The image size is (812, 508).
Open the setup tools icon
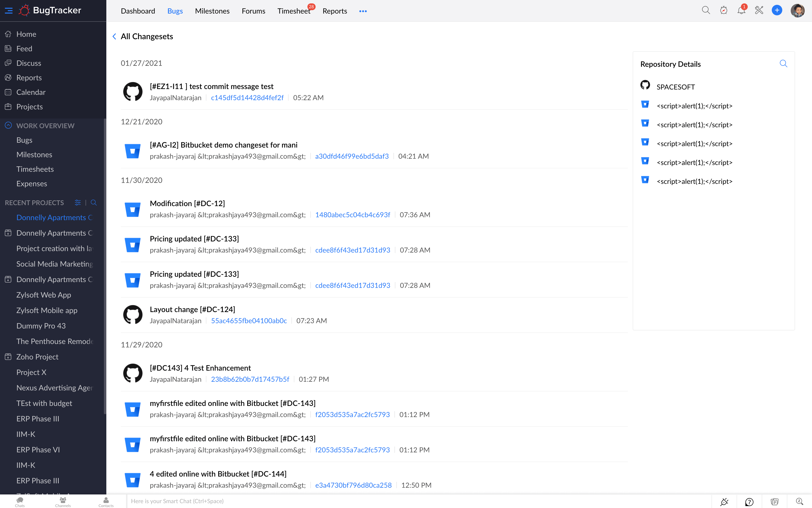(x=759, y=10)
